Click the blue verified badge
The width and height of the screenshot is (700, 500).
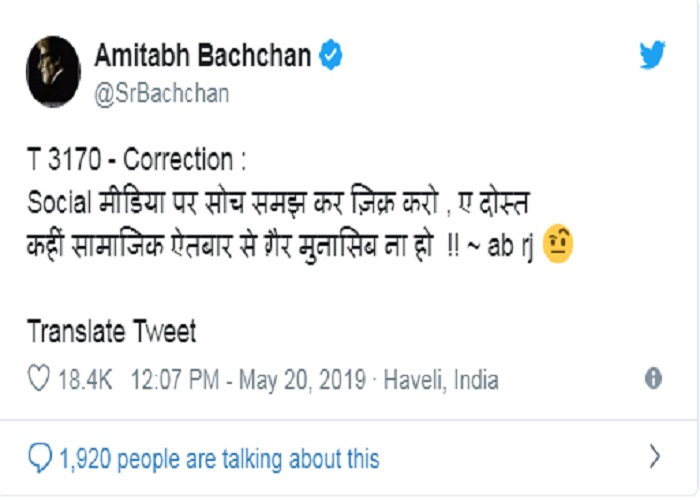point(331,54)
